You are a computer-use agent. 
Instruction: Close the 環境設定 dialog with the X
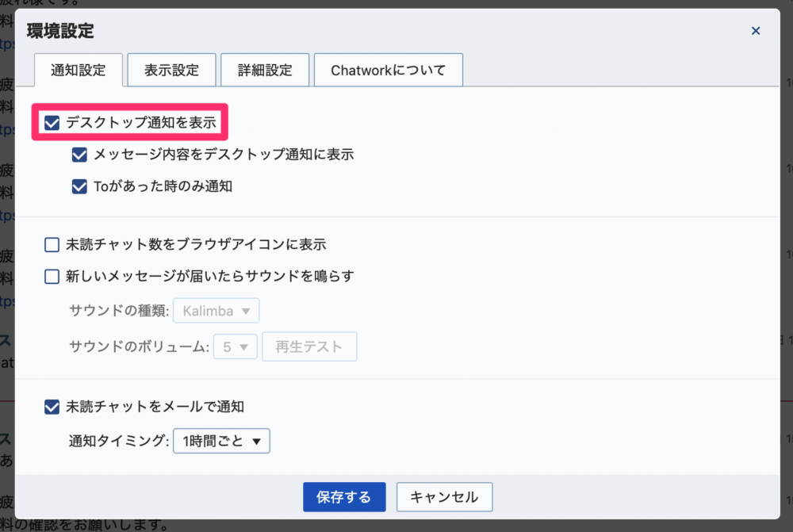pyautogui.click(x=756, y=30)
